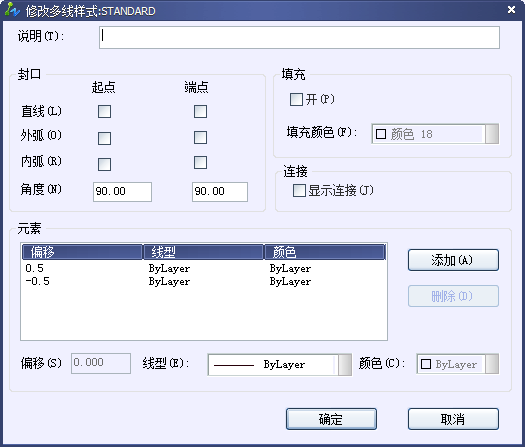This screenshot has width=525, height=447.
Task: Focus the 说明 description text field
Action: (299, 38)
